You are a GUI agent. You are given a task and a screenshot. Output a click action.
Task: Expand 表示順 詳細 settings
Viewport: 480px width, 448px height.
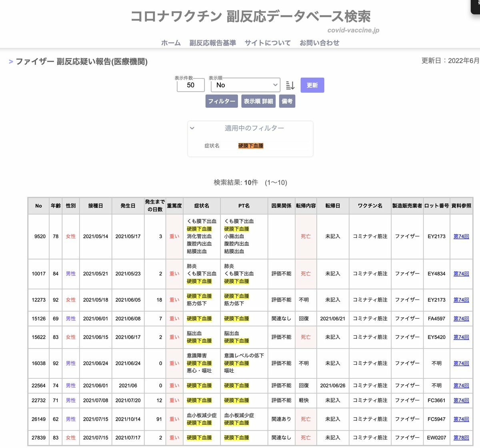pyautogui.click(x=258, y=101)
